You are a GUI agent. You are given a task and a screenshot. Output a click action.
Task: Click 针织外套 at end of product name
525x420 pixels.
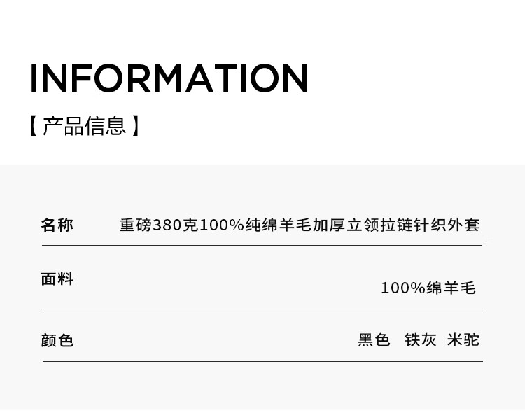tap(447, 225)
